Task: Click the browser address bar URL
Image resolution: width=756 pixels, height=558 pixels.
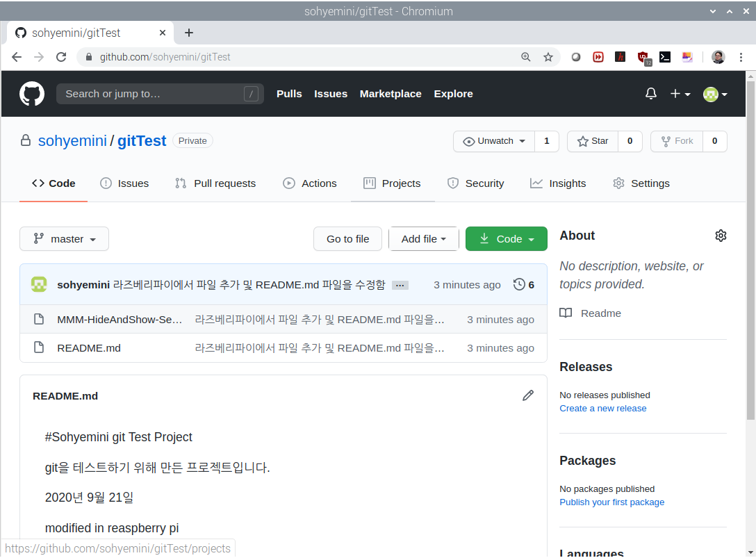Action: click(165, 57)
